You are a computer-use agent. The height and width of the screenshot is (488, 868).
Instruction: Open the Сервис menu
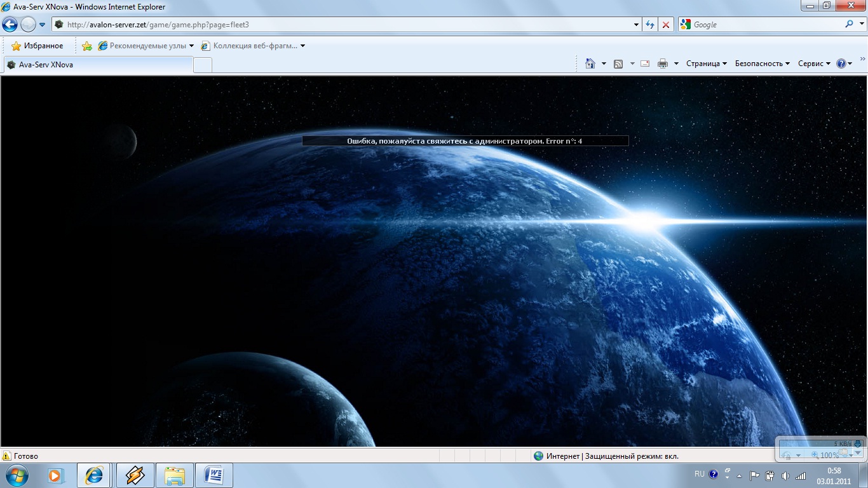point(814,64)
